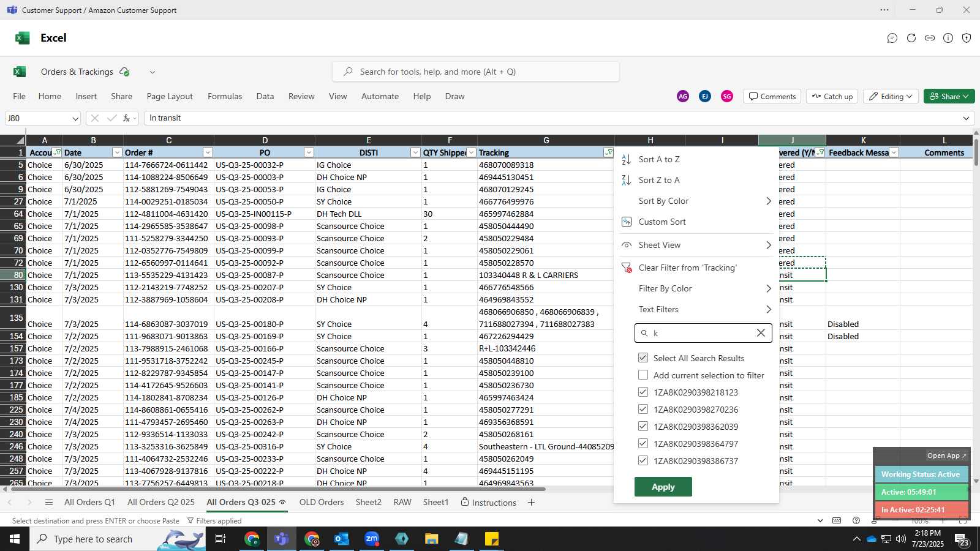980x551 pixels.
Task: Expand the formula bar chevron
Action: (x=967, y=118)
